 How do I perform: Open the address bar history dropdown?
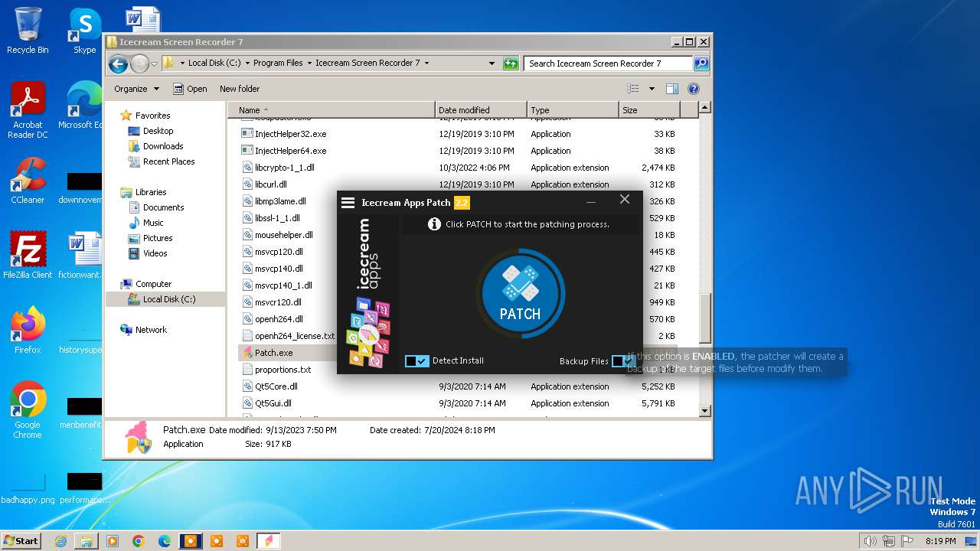pyautogui.click(x=492, y=64)
